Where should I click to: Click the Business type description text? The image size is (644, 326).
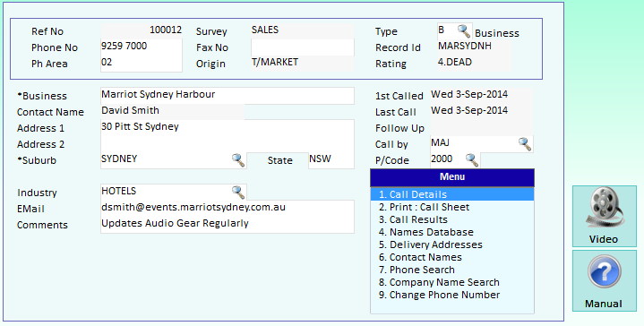click(x=497, y=33)
